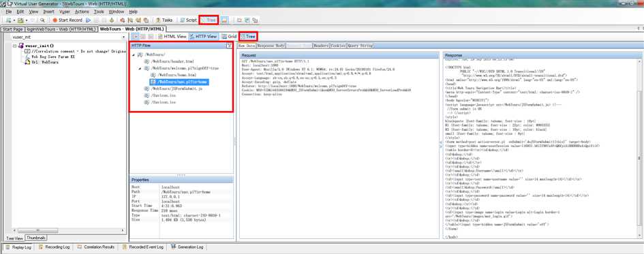The height and width of the screenshot is (254, 644).
Task: Open the vuser_init action dropdown
Action: pyautogui.click(x=124, y=37)
